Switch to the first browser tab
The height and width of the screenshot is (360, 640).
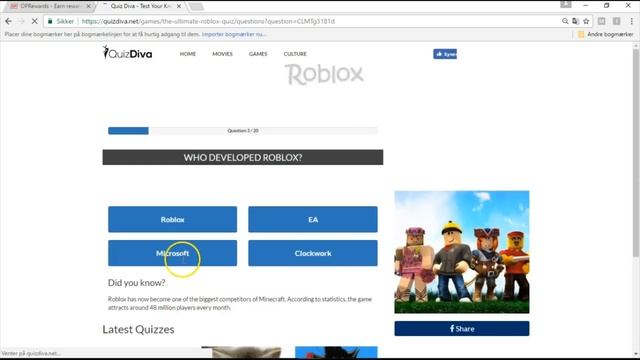point(50,6)
